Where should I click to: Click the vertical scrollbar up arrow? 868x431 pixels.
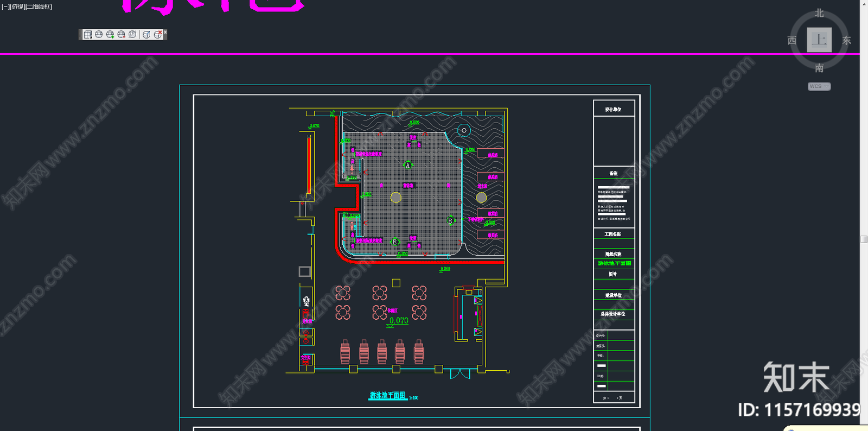pyautogui.click(x=864, y=3)
